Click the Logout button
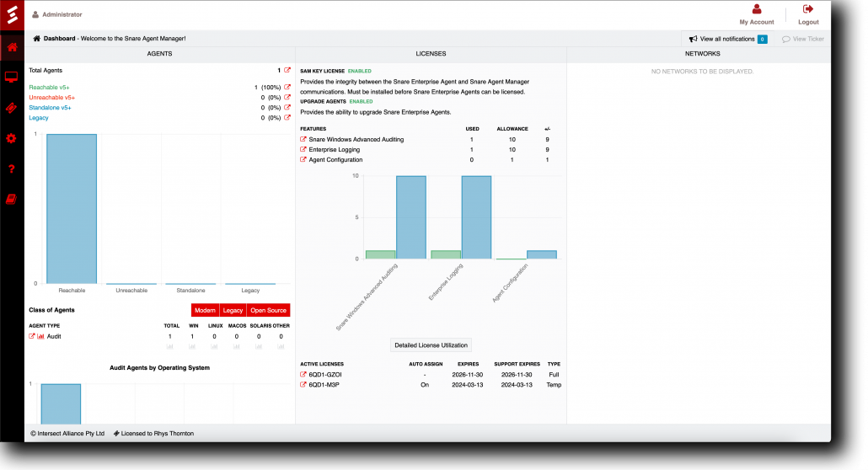868x470 pixels. (x=808, y=15)
